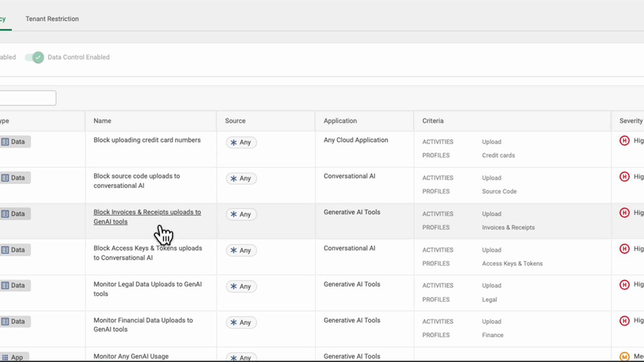Click Any source chip on Access Keys row
This screenshot has height=362, width=644.
click(241, 250)
